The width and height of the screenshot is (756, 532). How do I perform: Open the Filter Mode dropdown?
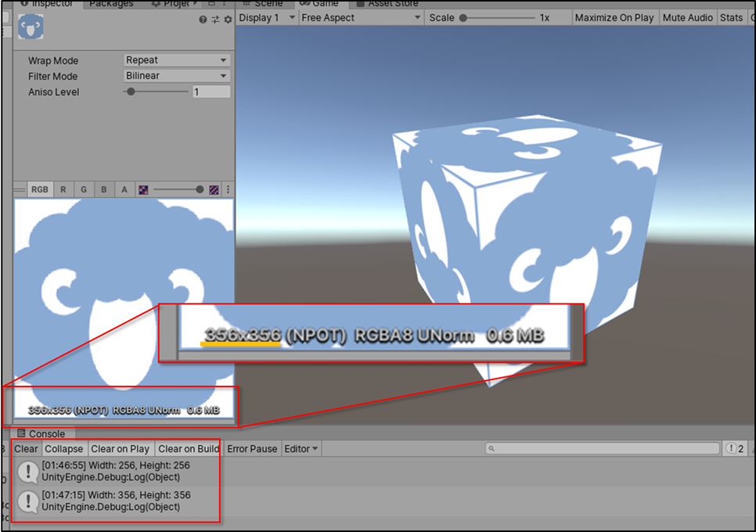click(x=176, y=76)
